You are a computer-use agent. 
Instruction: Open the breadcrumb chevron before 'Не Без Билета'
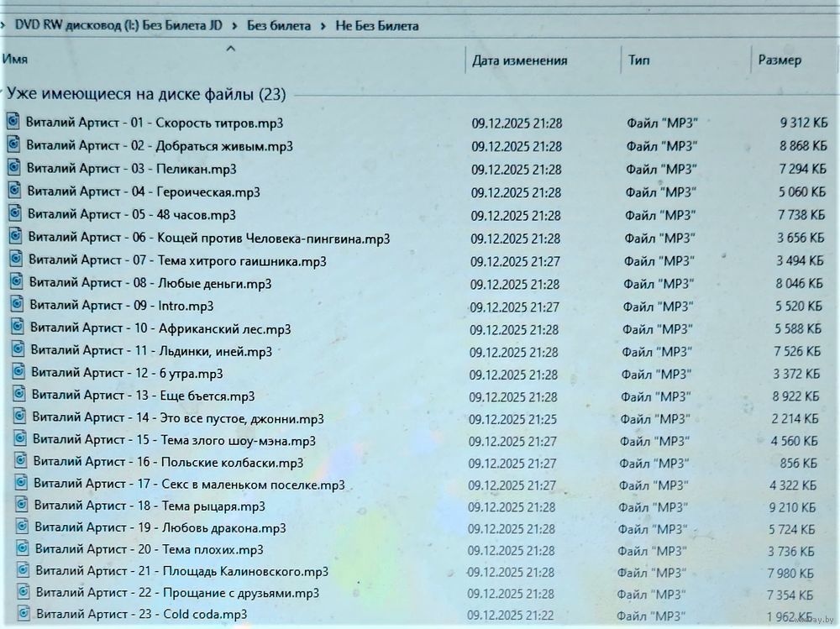pyautogui.click(x=324, y=26)
